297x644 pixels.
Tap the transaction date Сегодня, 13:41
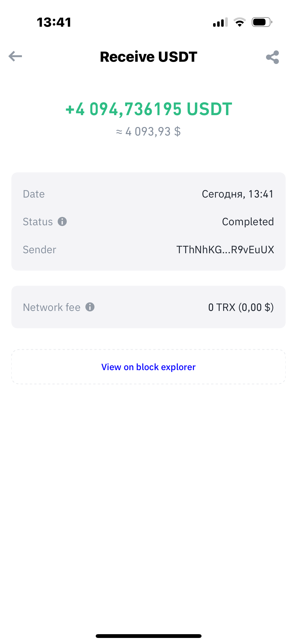238,194
